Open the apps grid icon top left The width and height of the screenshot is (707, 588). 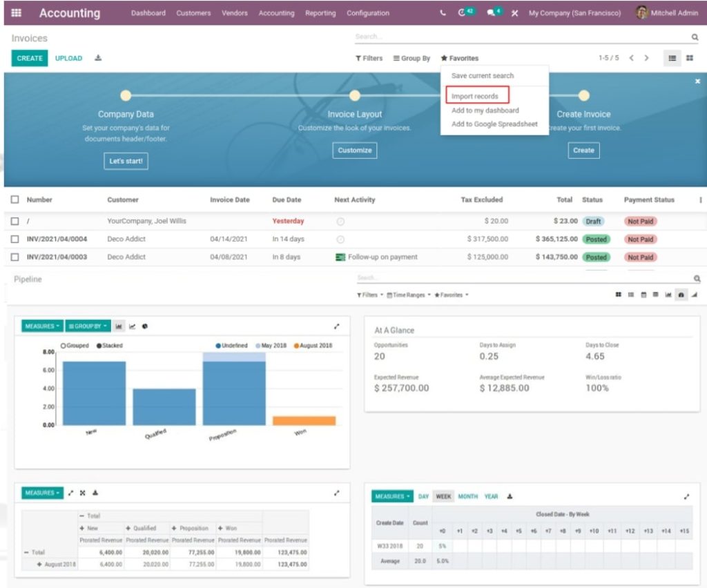pyautogui.click(x=17, y=12)
